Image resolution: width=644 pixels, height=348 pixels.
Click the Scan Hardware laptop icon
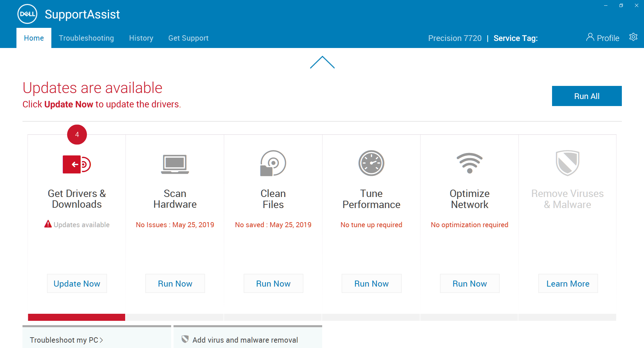coord(175,164)
